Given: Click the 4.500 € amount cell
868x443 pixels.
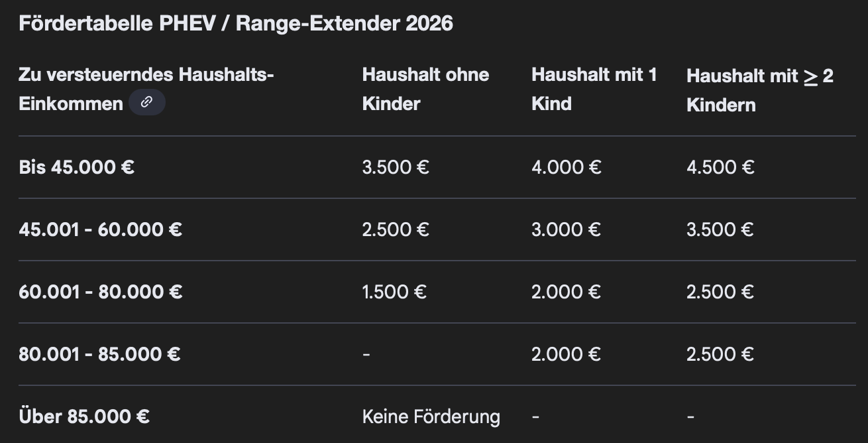Looking at the screenshot, I should (x=720, y=166).
